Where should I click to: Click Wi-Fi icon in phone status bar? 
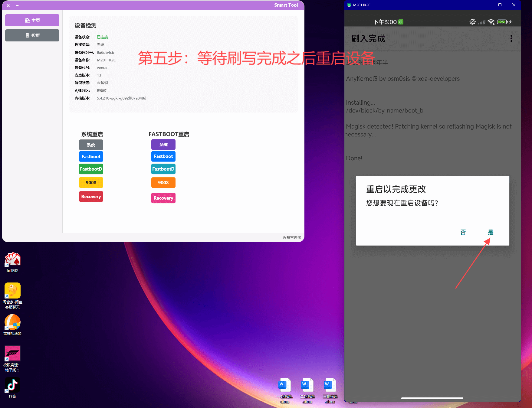[x=491, y=22]
